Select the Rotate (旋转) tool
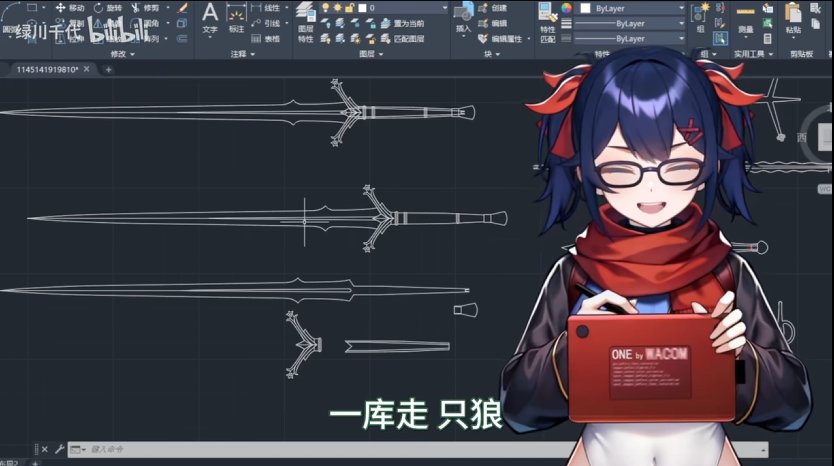The height and width of the screenshot is (466, 834). tap(107, 7)
